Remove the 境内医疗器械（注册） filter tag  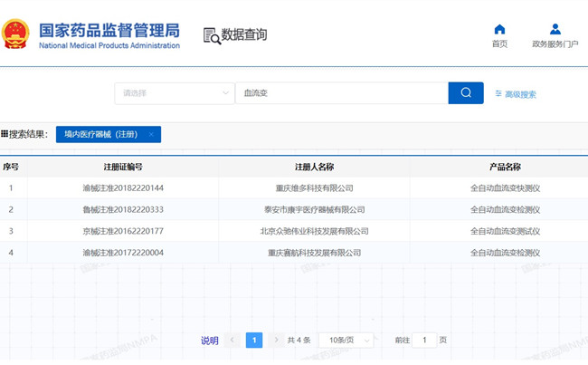pyautogui.click(x=151, y=134)
